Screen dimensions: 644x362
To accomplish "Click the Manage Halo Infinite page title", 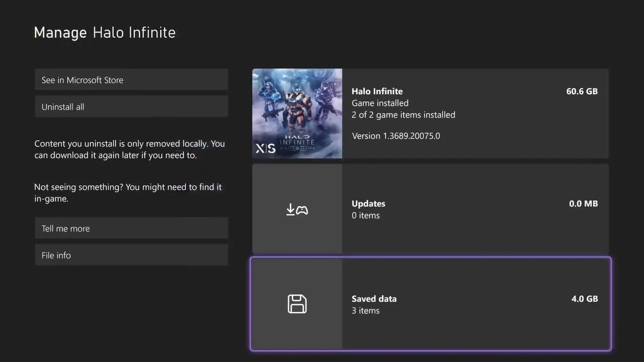I will [x=105, y=32].
